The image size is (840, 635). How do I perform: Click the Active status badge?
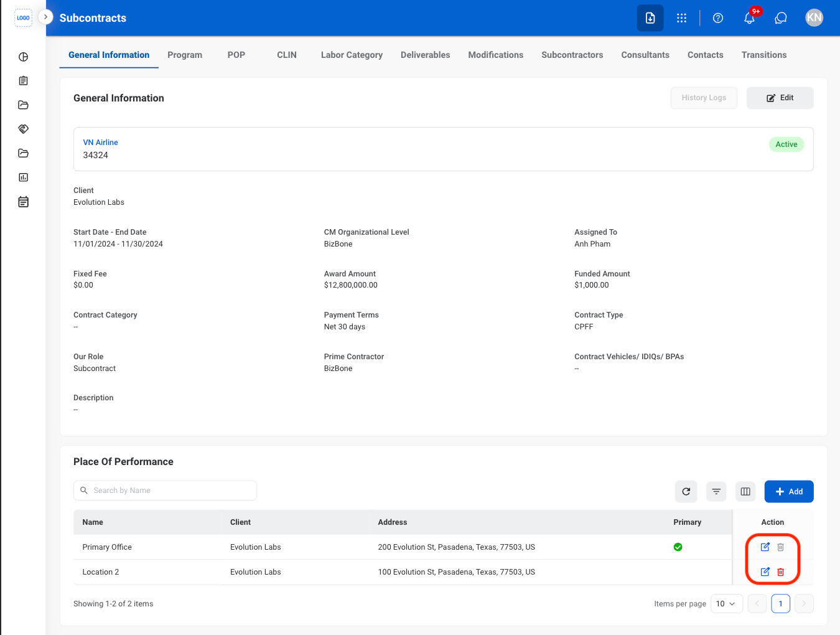[x=786, y=144]
